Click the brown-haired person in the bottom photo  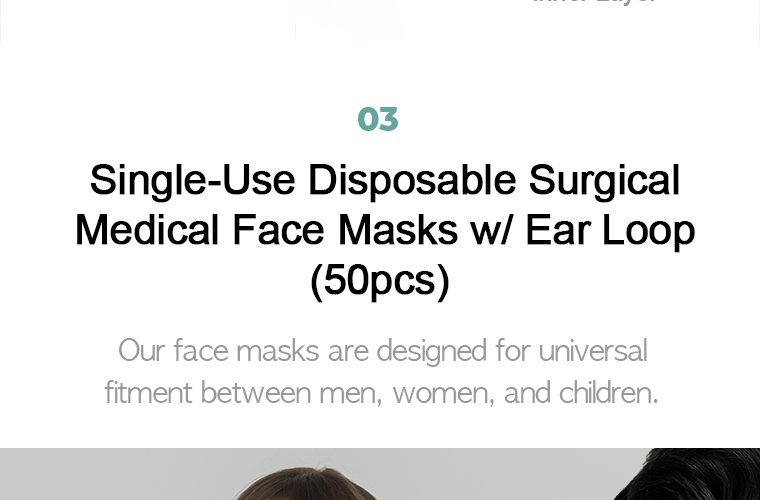(x=304, y=484)
